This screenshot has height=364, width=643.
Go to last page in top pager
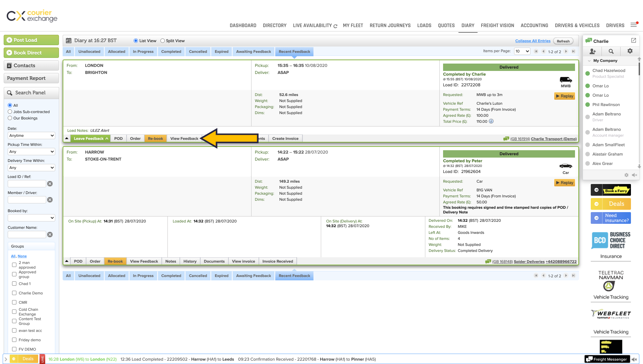click(x=573, y=52)
